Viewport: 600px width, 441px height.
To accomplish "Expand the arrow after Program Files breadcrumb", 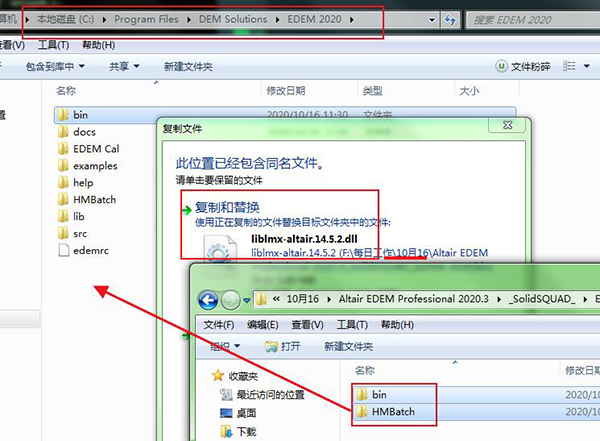I will (x=189, y=20).
